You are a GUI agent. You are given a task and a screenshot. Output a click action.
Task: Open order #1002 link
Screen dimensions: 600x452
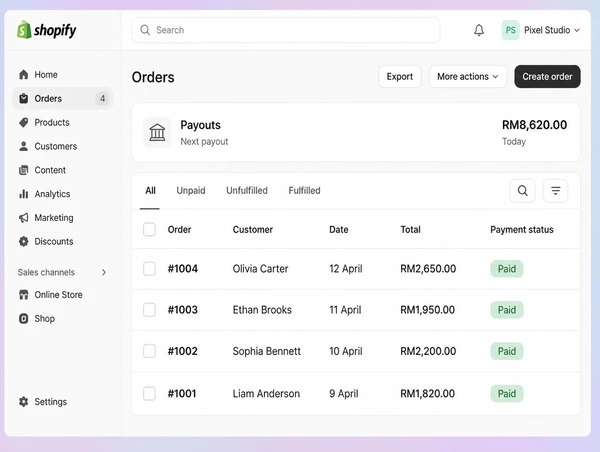pyautogui.click(x=183, y=351)
